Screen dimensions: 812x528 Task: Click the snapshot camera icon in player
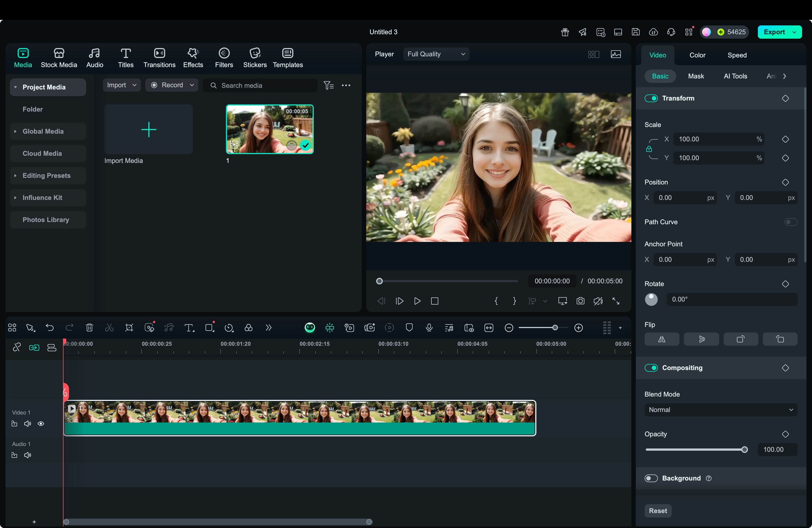point(580,301)
